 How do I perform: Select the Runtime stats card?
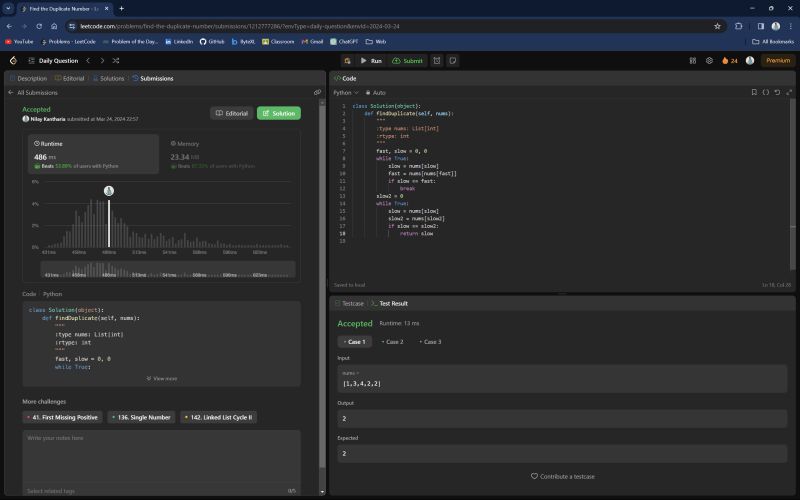click(x=93, y=154)
